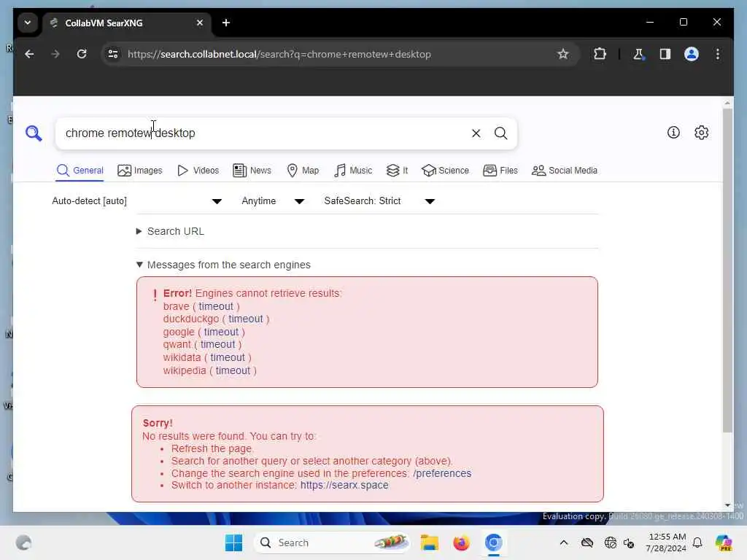Click the browser address bar URL

[x=279, y=54]
